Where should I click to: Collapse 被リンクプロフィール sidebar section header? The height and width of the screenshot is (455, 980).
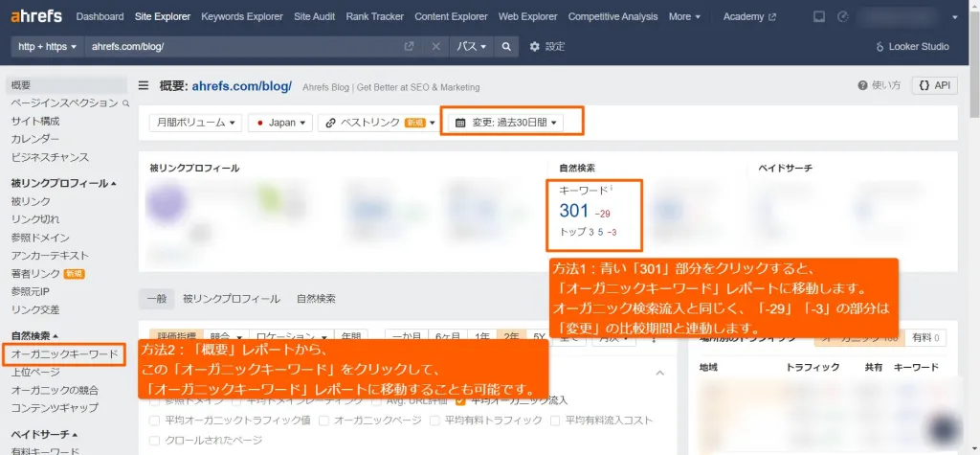pos(63,183)
